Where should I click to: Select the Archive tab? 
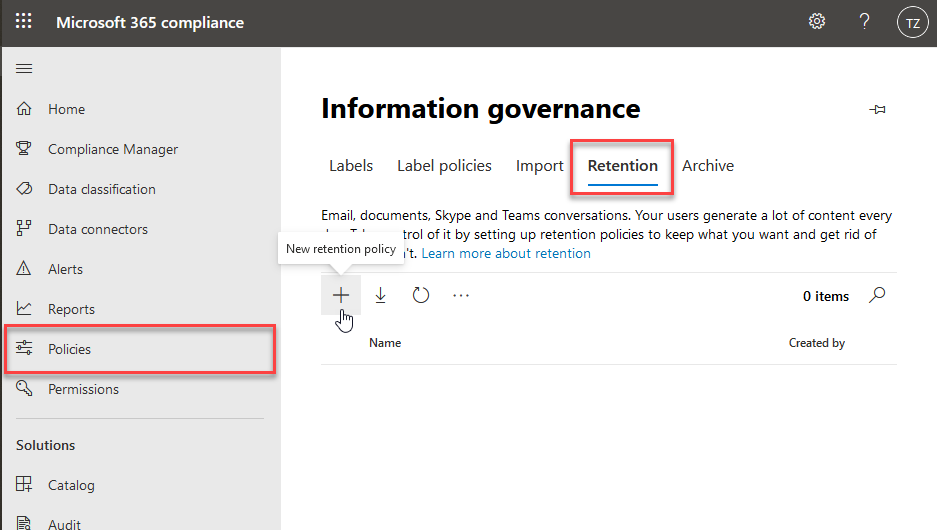point(708,166)
